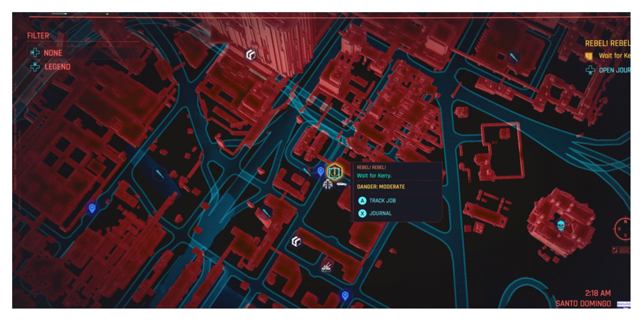Click the yellow quest badge beside Wait for Ke

tap(589, 56)
